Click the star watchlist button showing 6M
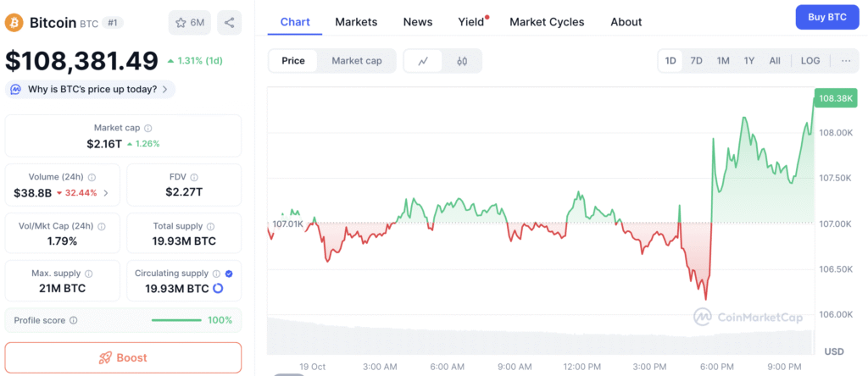The image size is (868, 376). pos(189,23)
